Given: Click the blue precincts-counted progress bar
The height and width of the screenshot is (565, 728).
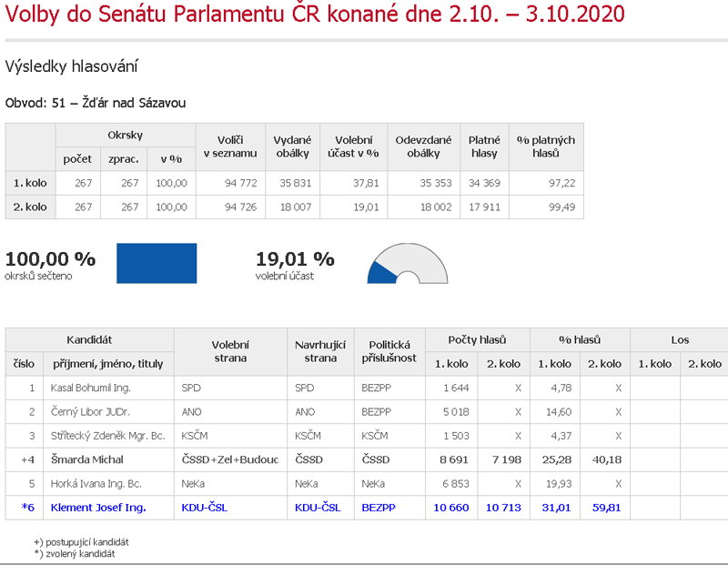Looking at the screenshot, I should (157, 263).
